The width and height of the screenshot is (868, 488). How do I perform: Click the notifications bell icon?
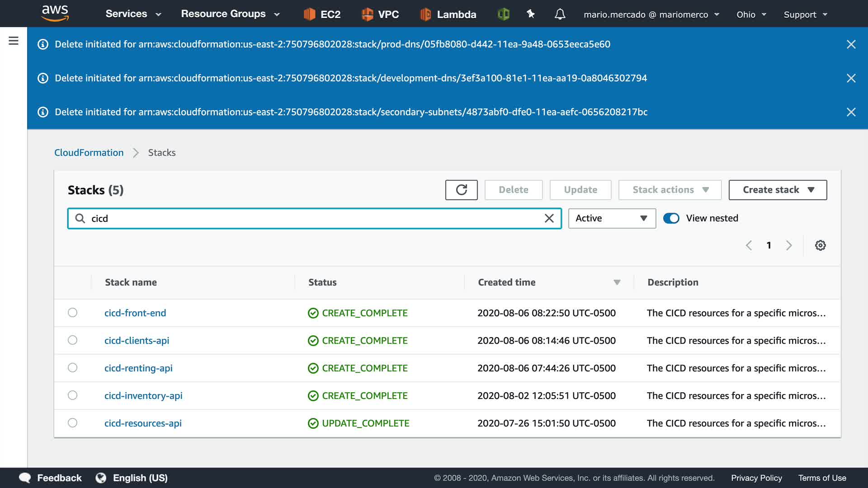(x=560, y=14)
